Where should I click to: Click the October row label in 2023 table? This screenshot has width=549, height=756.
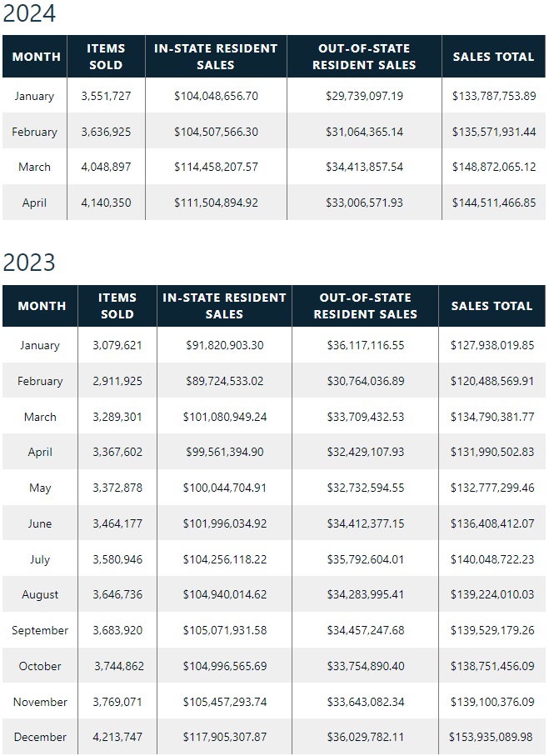point(40,666)
